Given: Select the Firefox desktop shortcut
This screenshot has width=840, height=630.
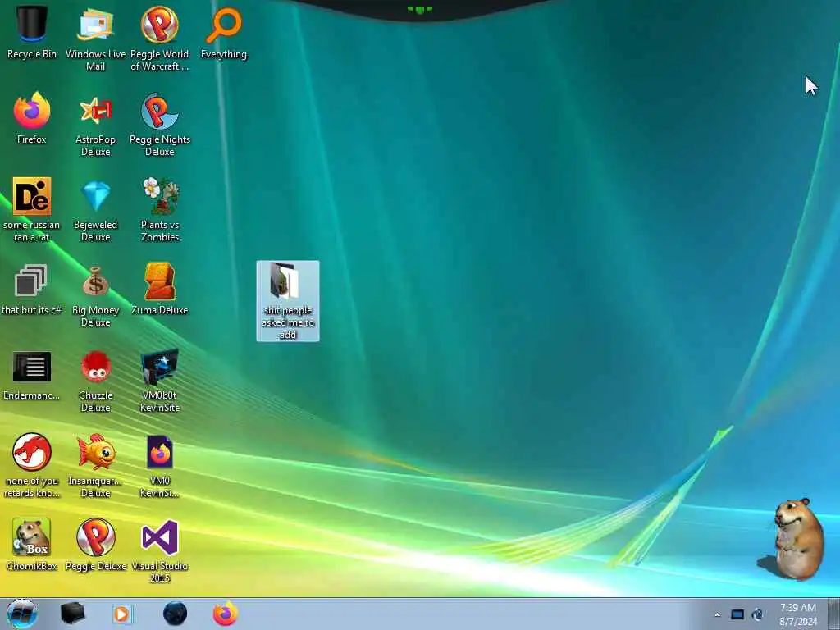Looking at the screenshot, I should click(x=32, y=118).
